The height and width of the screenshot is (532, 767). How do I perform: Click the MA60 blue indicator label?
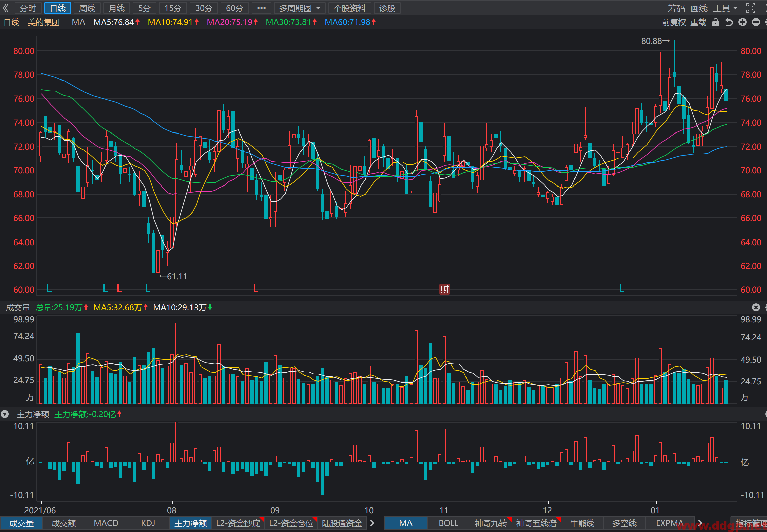point(350,22)
